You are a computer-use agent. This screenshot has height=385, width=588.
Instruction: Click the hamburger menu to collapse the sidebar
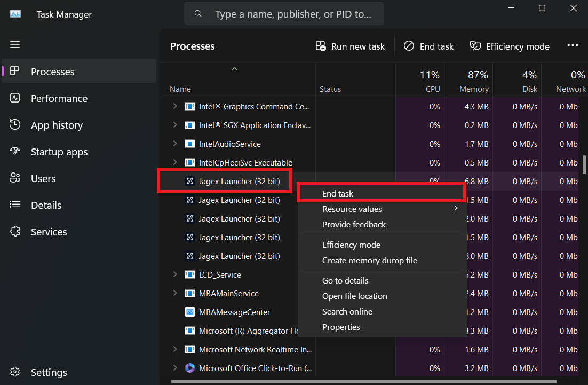pyautogui.click(x=15, y=44)
